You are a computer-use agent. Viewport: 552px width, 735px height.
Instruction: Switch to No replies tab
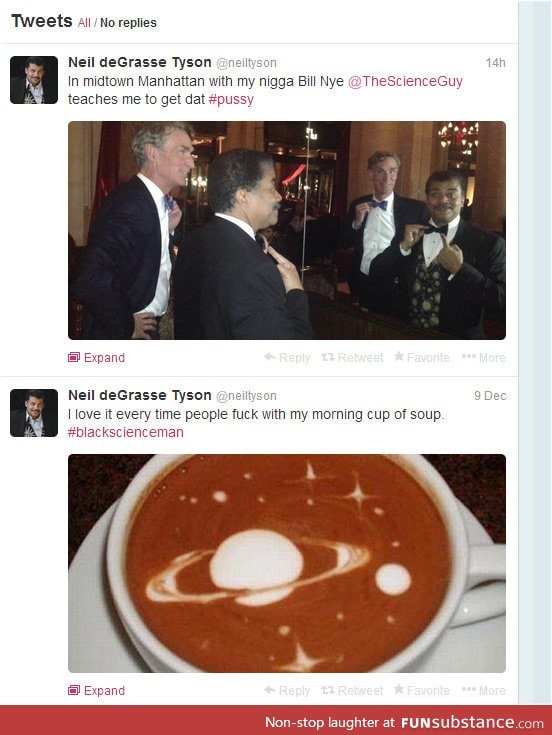tap(128, 22)
